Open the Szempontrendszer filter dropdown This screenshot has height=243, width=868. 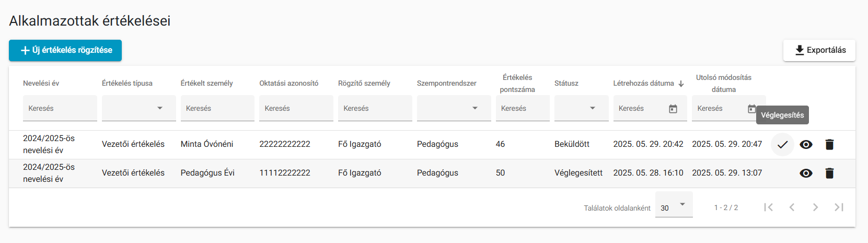tap(454, 108)
